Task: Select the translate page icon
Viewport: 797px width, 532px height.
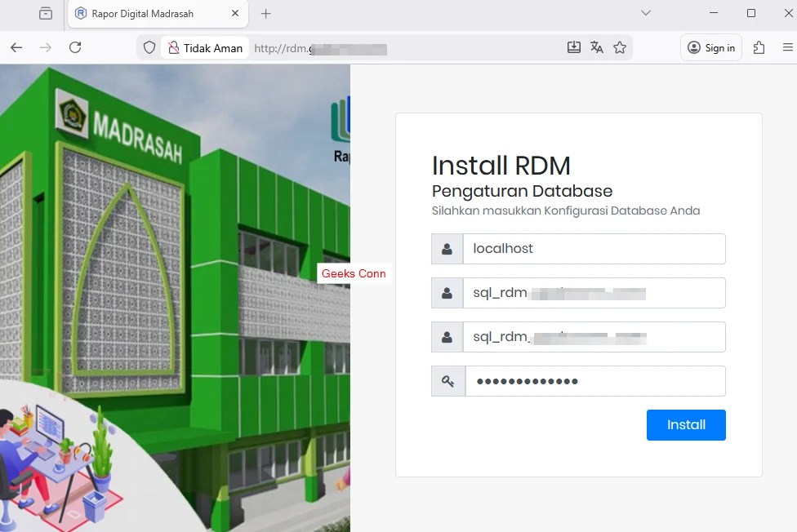Action: point(597,47)
